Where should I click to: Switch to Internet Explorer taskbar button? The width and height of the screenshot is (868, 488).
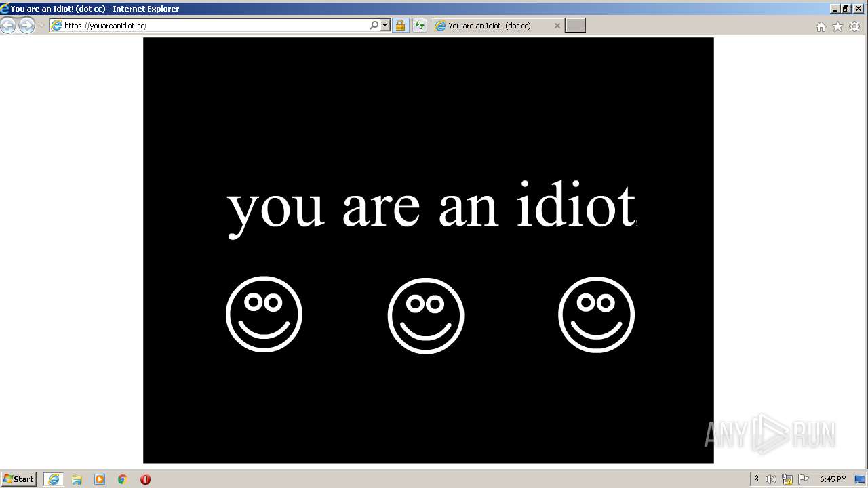pos(54,479)
